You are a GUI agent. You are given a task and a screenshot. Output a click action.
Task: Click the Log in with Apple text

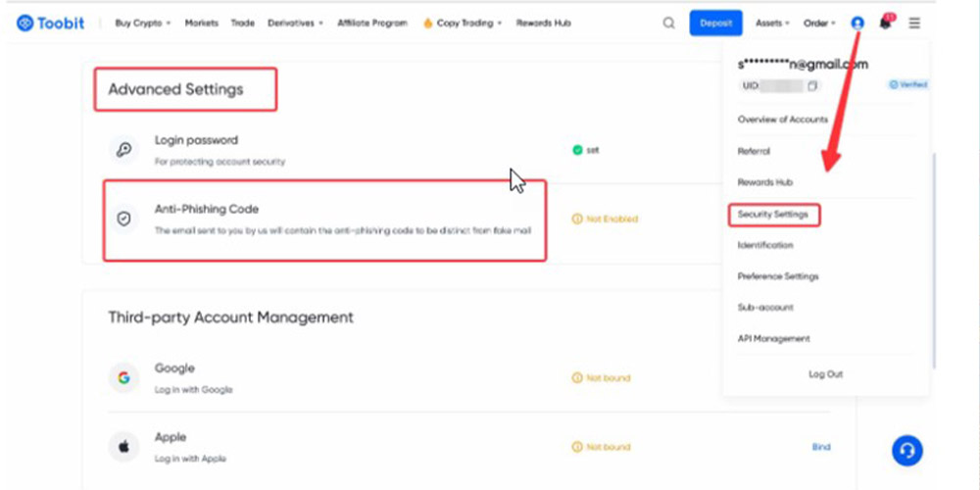point(191,458)
